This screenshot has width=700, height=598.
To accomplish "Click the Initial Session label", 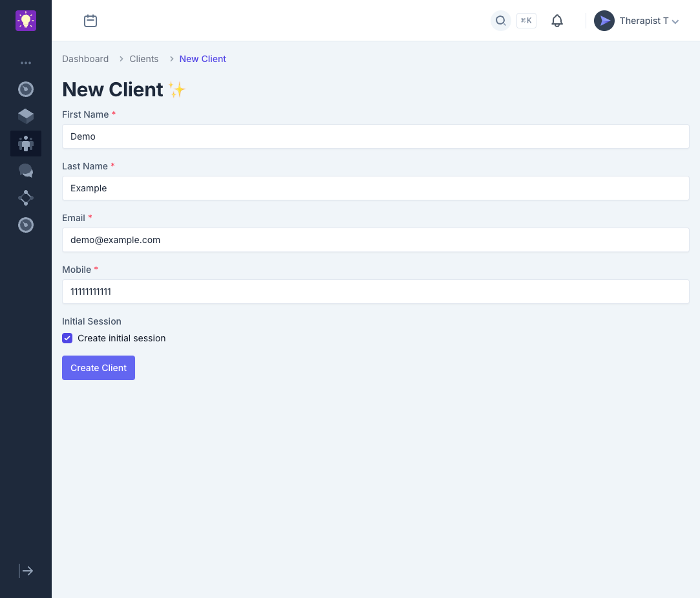I will point(92,321).
